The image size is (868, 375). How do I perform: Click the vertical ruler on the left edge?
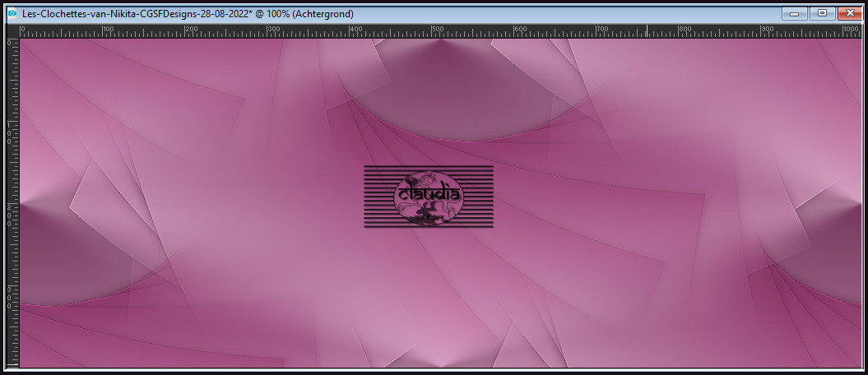pyautogui.click(x=12, y=203)
